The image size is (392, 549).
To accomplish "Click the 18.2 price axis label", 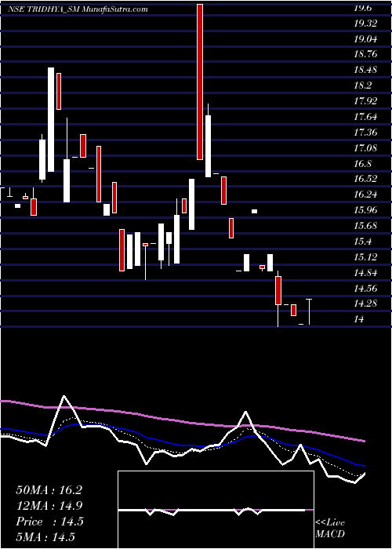I will pos(362,85).
